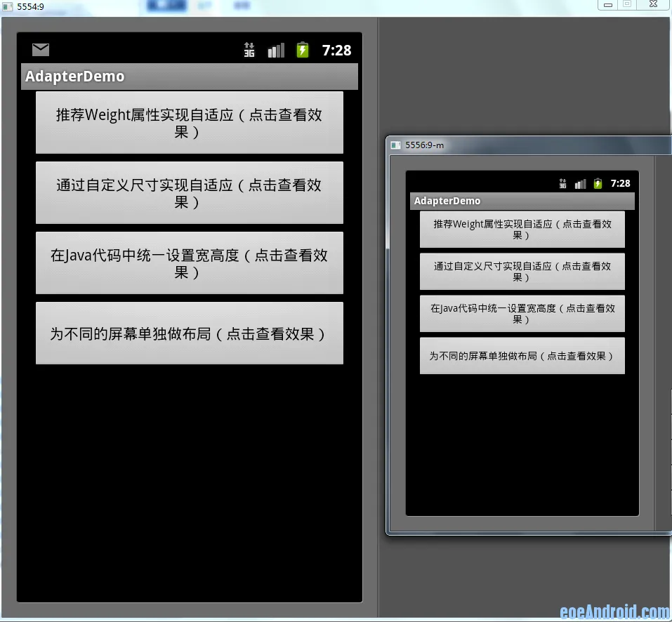Tap the 推荐Weight属性实现自适应 button in 5556 emulator
This screenshot has height=622, width=672.
pos(522,229)
